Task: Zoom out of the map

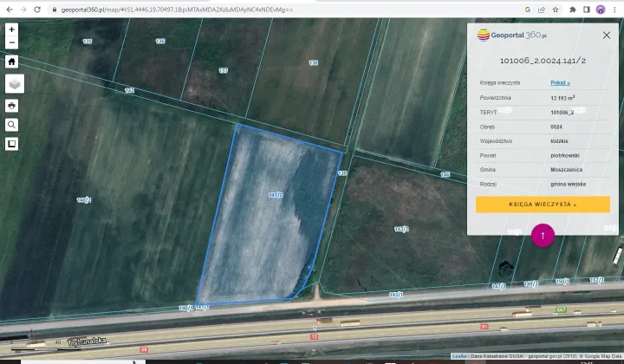Action: [11, 41]
